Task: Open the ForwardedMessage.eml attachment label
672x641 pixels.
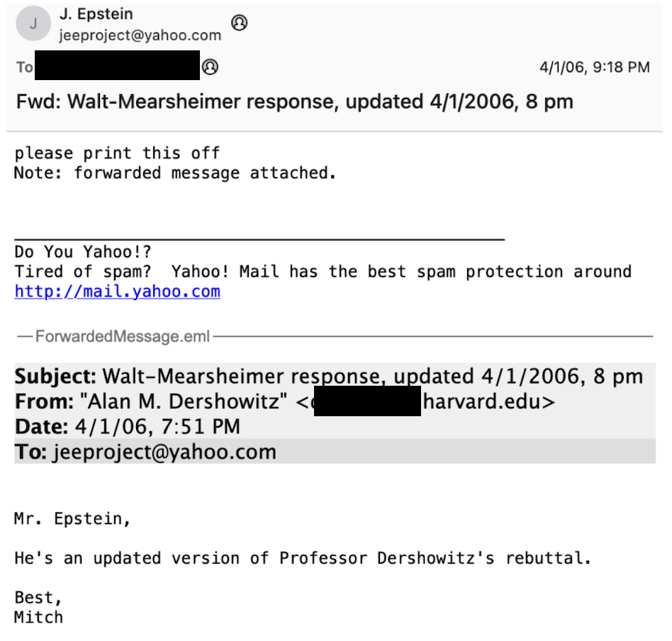Action: (123, 337)
